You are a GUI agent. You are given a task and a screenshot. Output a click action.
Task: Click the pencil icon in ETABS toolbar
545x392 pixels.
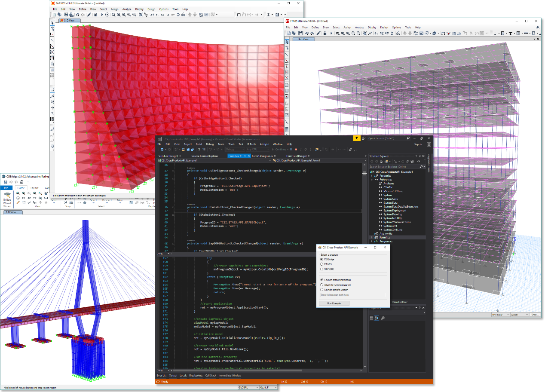click(319, 33)
